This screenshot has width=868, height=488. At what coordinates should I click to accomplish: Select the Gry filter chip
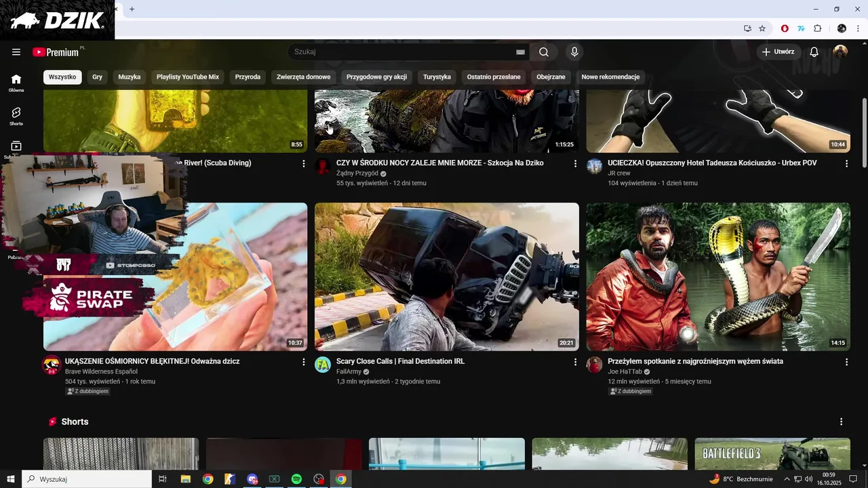point(97,77)
